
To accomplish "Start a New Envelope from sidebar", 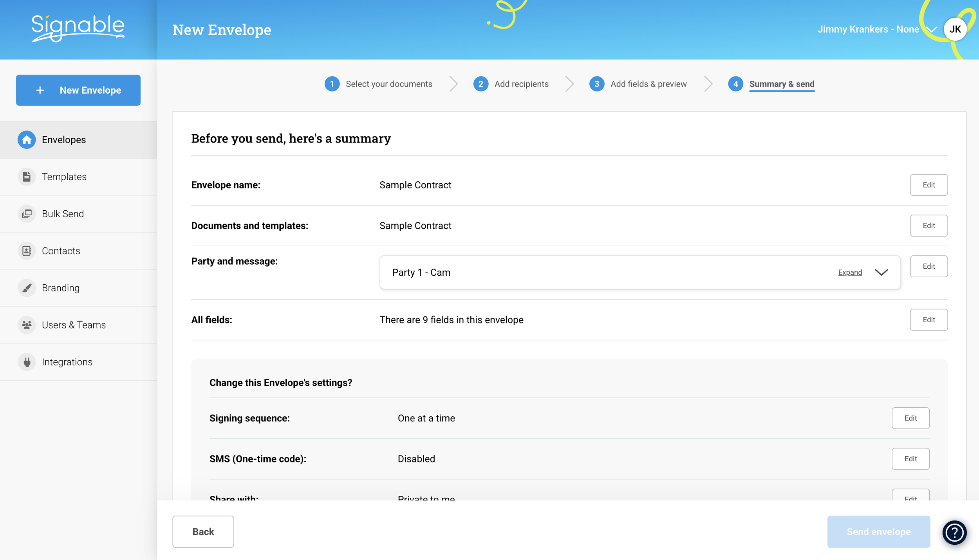I will click(78, 90).
